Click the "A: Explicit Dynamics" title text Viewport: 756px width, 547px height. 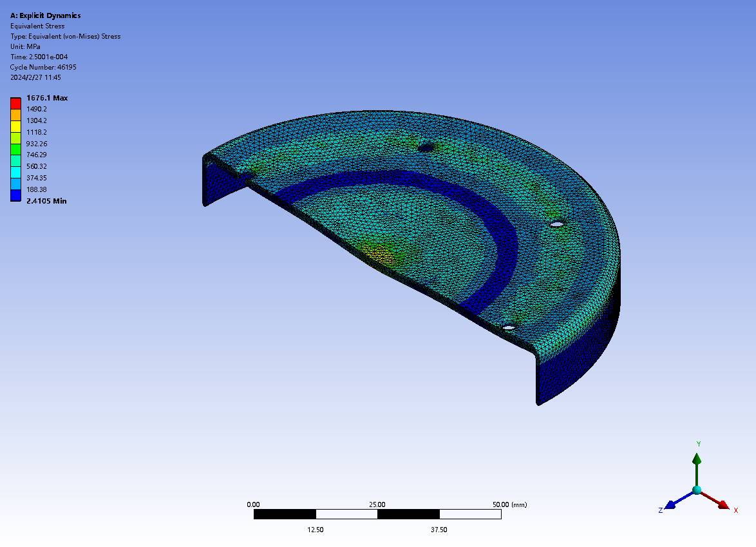45,15
